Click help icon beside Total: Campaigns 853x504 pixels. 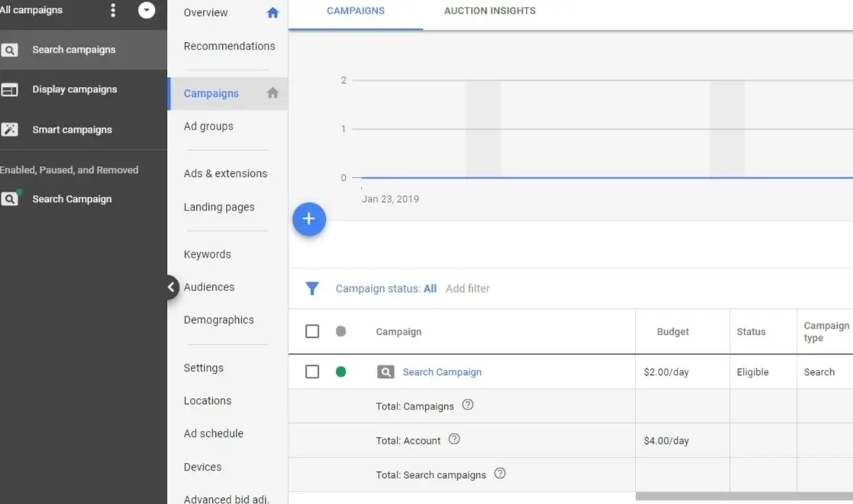468,405
